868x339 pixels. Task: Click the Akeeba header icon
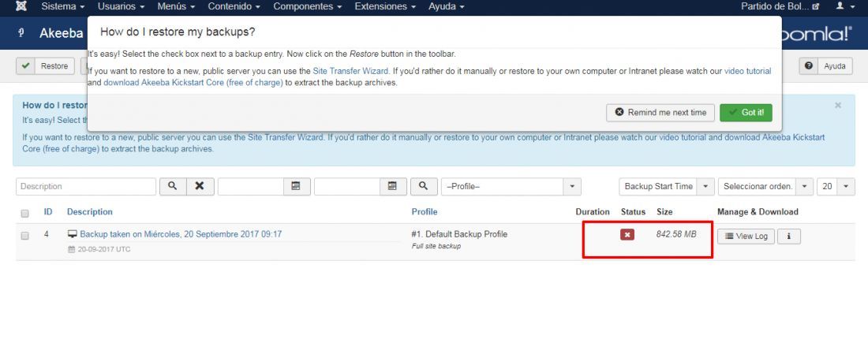(x=21, y=32)
